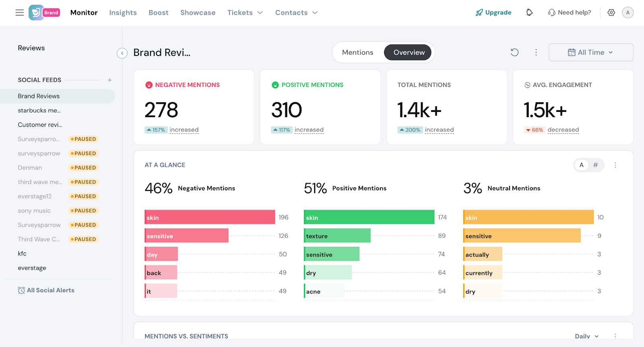Screen dimensions: 644x347
Task: Click the red skin negative mentions bar
Action: tap(209, 217)
